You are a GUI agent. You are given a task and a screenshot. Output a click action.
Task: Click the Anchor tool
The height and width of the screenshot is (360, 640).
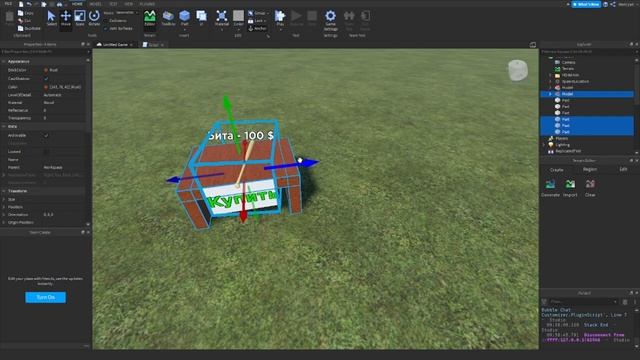257,29
